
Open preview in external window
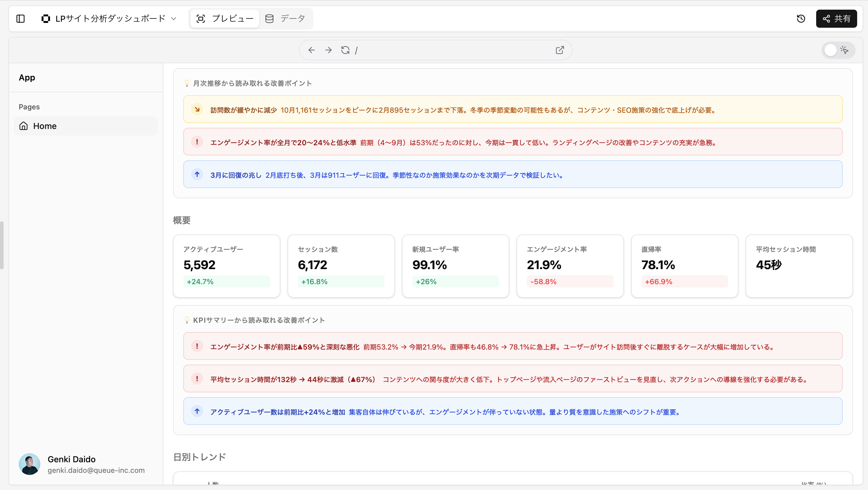point(560,50)
